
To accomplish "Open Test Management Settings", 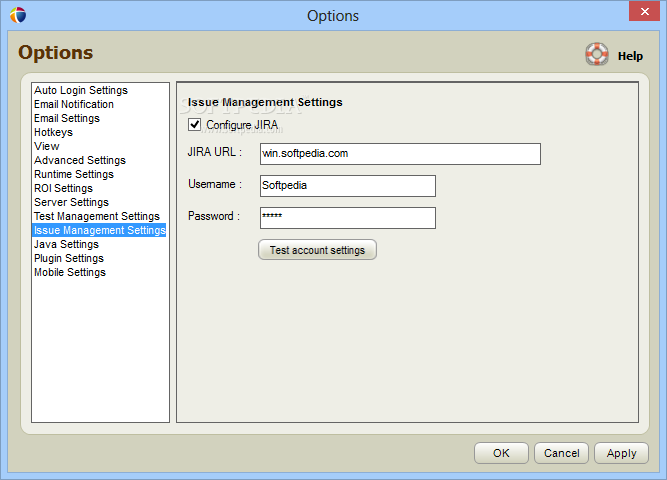I will tap(97, 217).
